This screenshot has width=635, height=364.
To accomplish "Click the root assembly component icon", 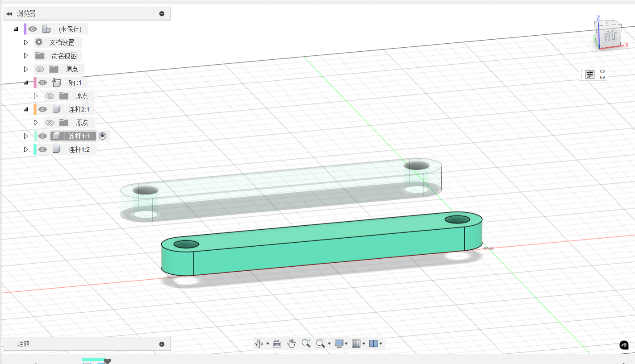I will point(46,29).
